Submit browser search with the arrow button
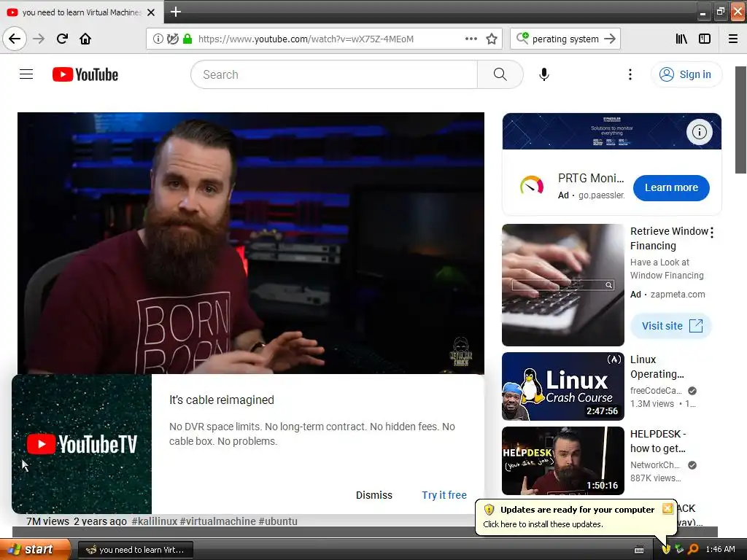The width and height of the screenshot is (747, 560). pos(610,39)
